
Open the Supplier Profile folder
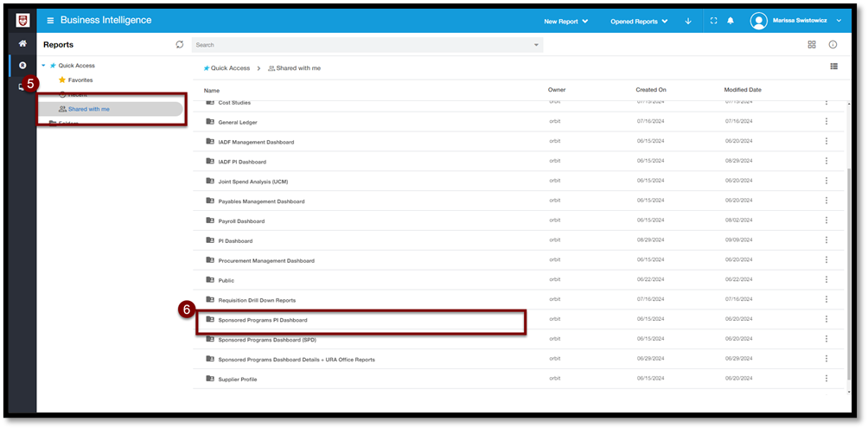point(238,380)
